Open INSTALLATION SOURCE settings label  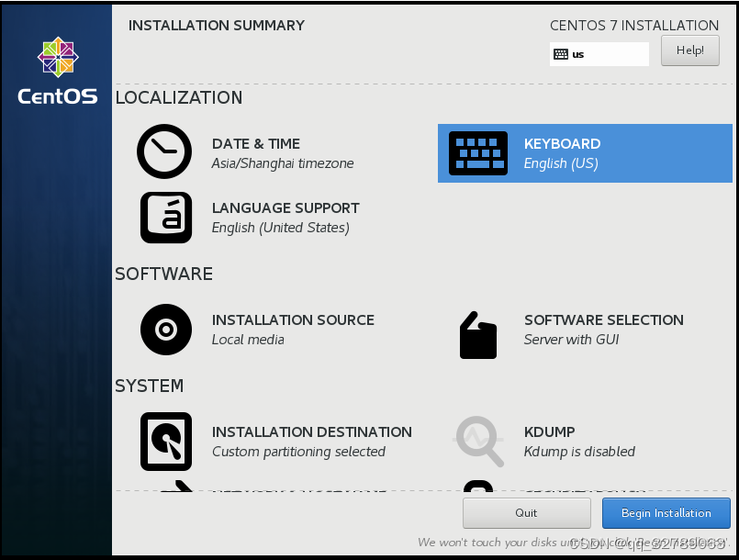click(x=293, y=320)
